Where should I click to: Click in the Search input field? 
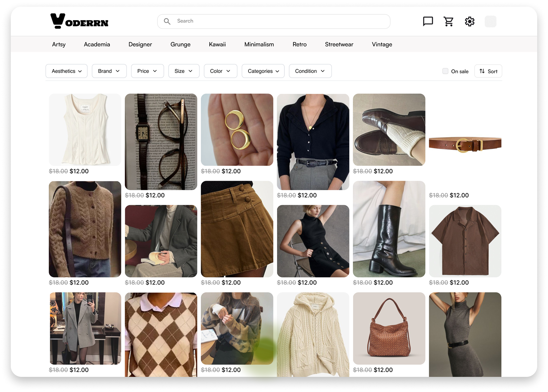click(281, 21)
